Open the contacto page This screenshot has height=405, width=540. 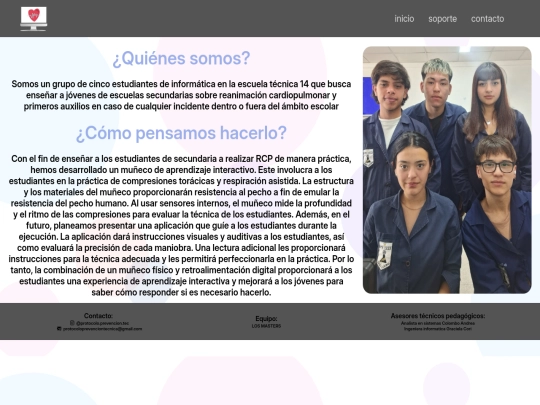click(x=487, y=19)
